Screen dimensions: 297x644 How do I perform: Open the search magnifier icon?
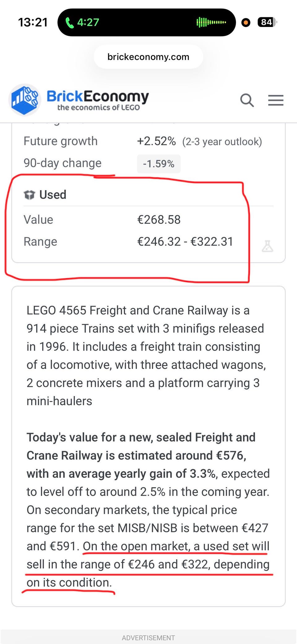pyautogui.click(x=247, y=100)
